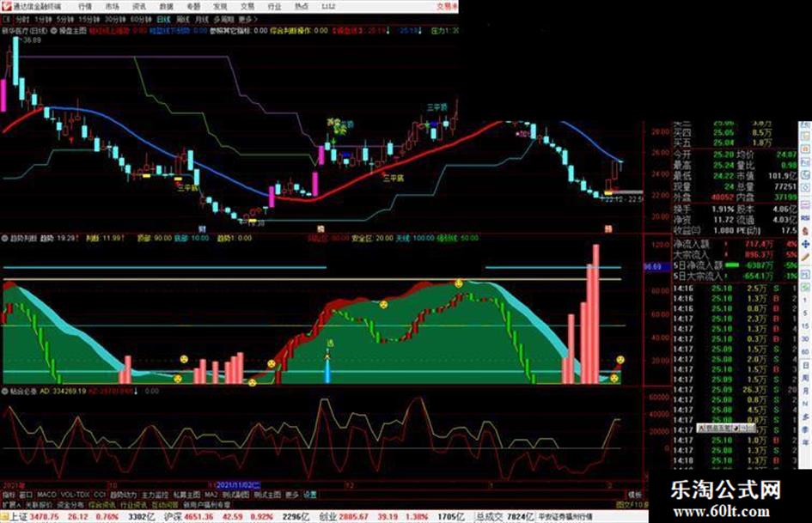812x523 pixels.
Task: Click the bottom indicator panel settings icon
Action: pos(5,392)
